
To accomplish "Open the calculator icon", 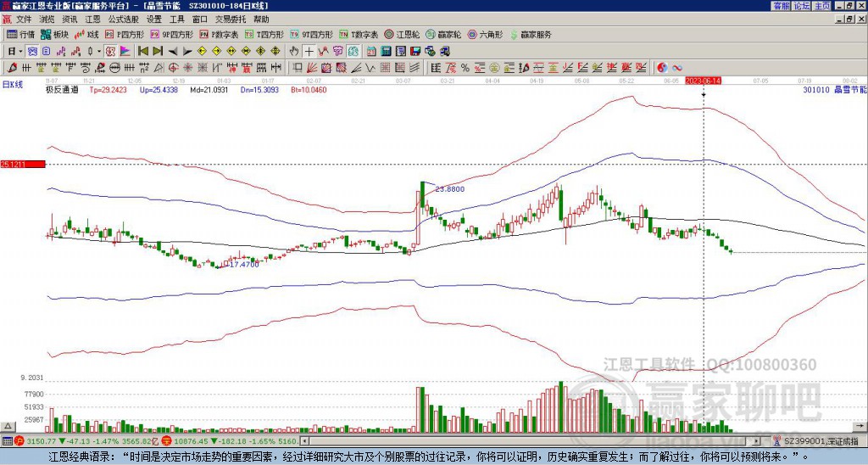I will coord(386,52).
